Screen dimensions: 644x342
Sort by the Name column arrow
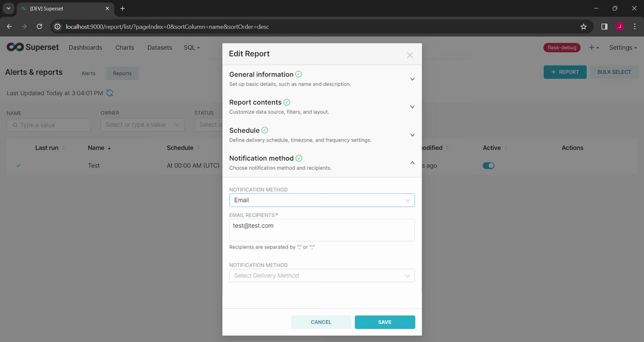[x=109, y=148]
